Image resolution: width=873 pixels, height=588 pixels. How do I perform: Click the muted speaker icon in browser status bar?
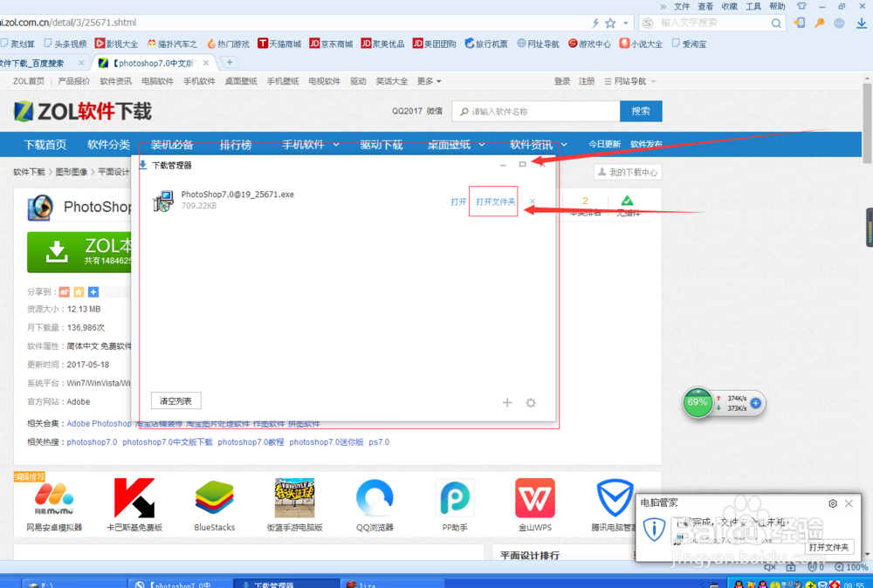(769, 567)
